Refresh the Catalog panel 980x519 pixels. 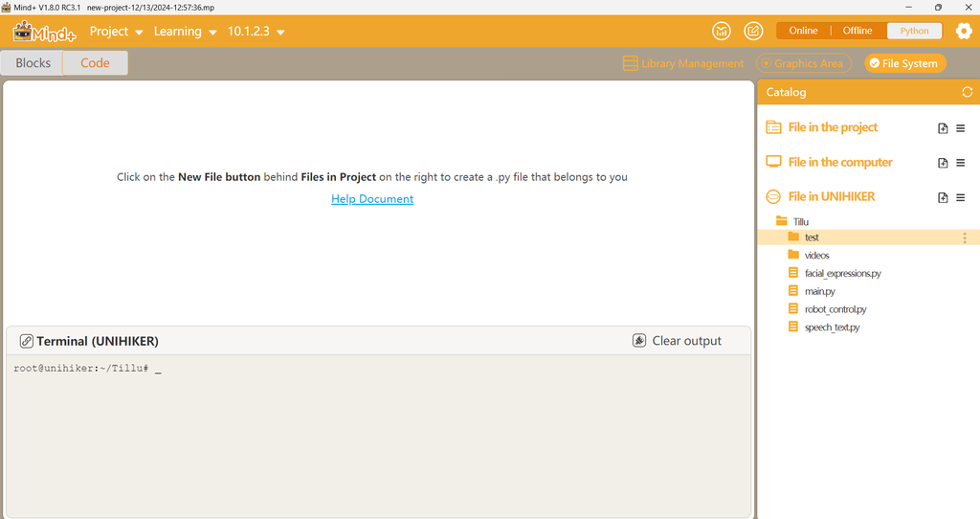pyautogui.click(x=967, y=92)
